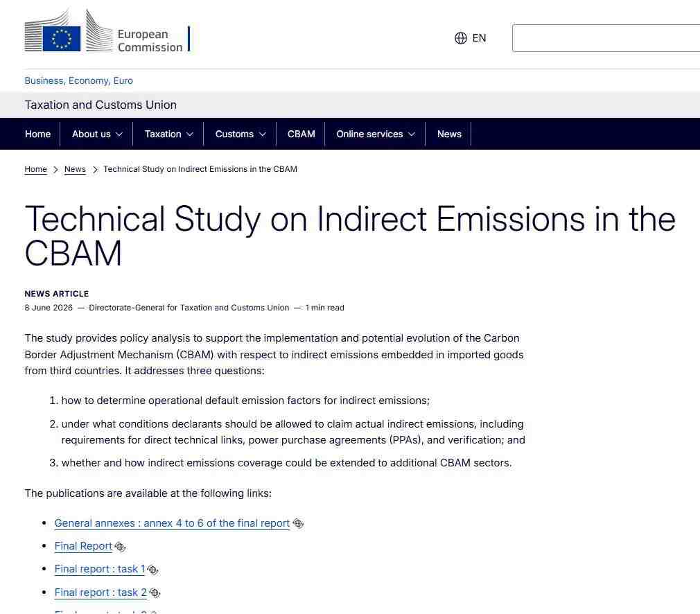
Task: Open General annexes 4 to 6 link
Action: point(172,523)
